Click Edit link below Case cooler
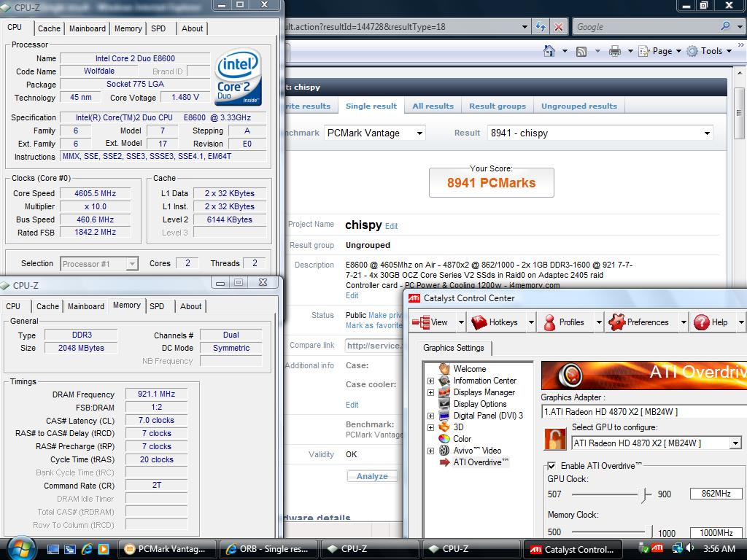747x560 pixels. tap(352, 405)
